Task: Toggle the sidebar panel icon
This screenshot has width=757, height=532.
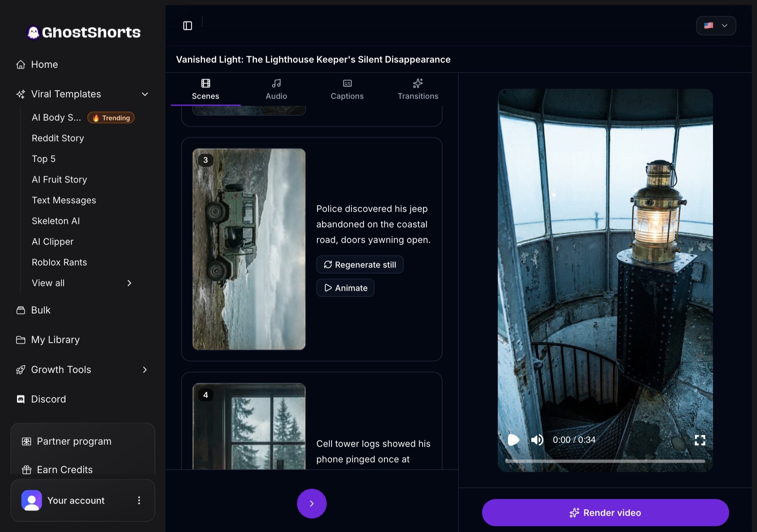Action: click(188, 25)
